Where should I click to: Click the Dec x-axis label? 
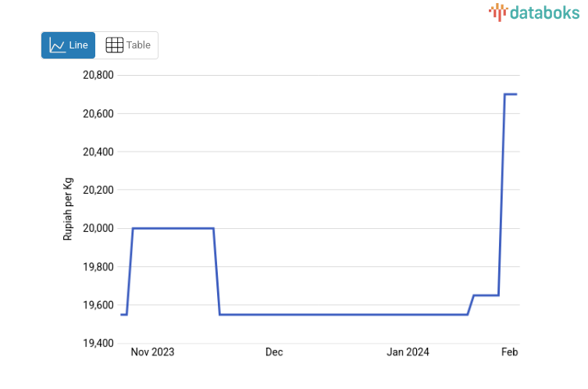pyautogui.click(x=274, y=352)
